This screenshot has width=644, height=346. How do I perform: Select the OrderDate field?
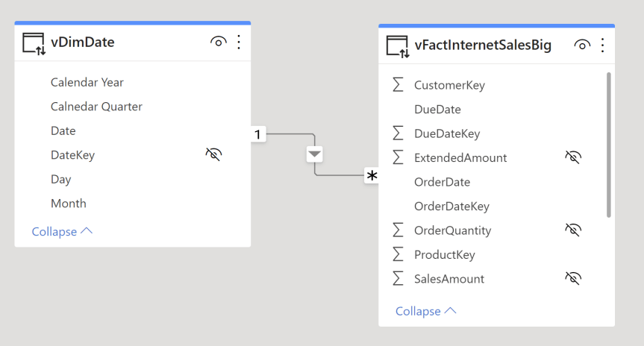(442, 182)
